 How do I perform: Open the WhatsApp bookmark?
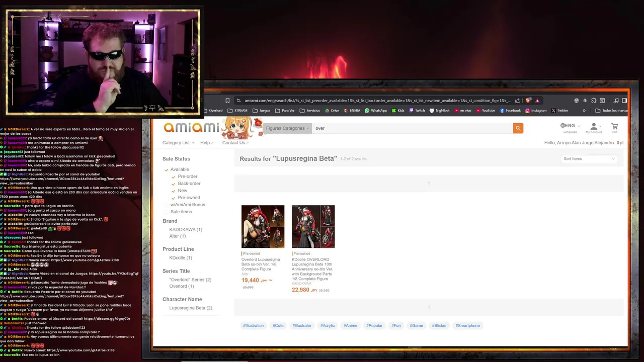pyautogui.click(x=376, y=111)
